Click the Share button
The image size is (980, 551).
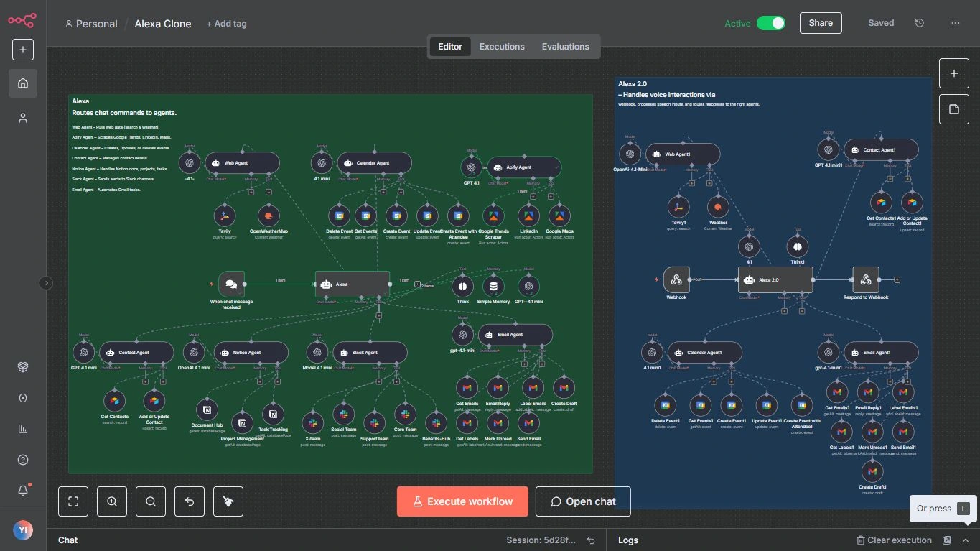821,23
